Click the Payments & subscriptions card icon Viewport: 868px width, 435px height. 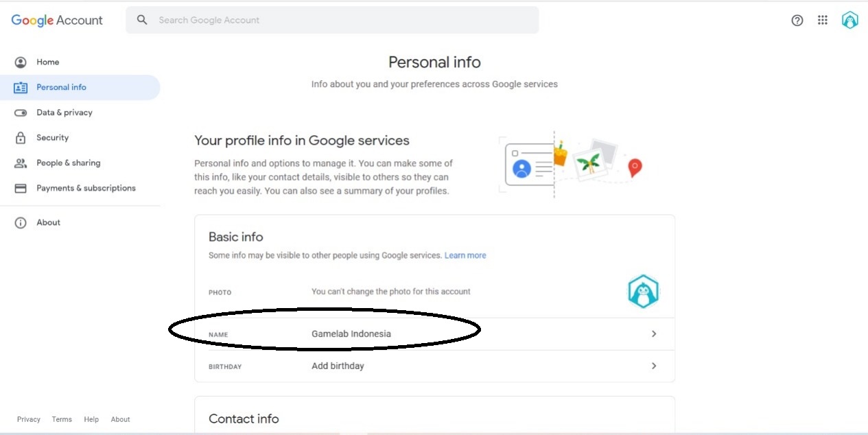(21, 188)
